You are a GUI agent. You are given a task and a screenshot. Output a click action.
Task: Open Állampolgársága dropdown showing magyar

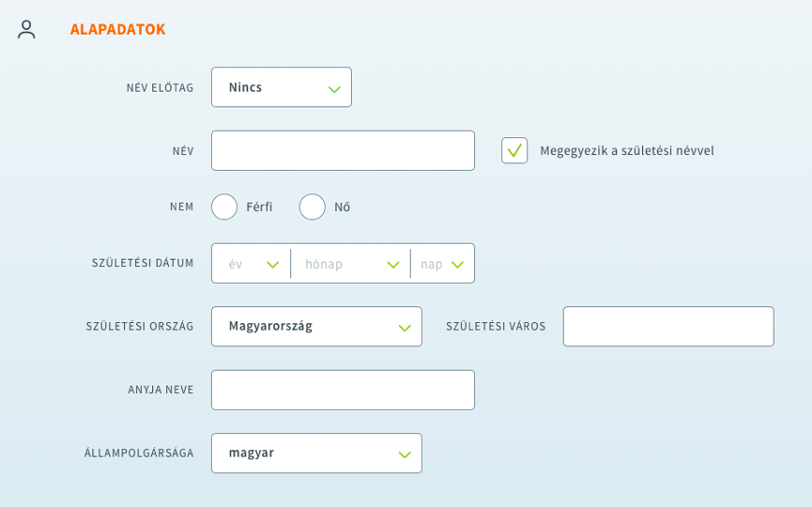point(316,453)
